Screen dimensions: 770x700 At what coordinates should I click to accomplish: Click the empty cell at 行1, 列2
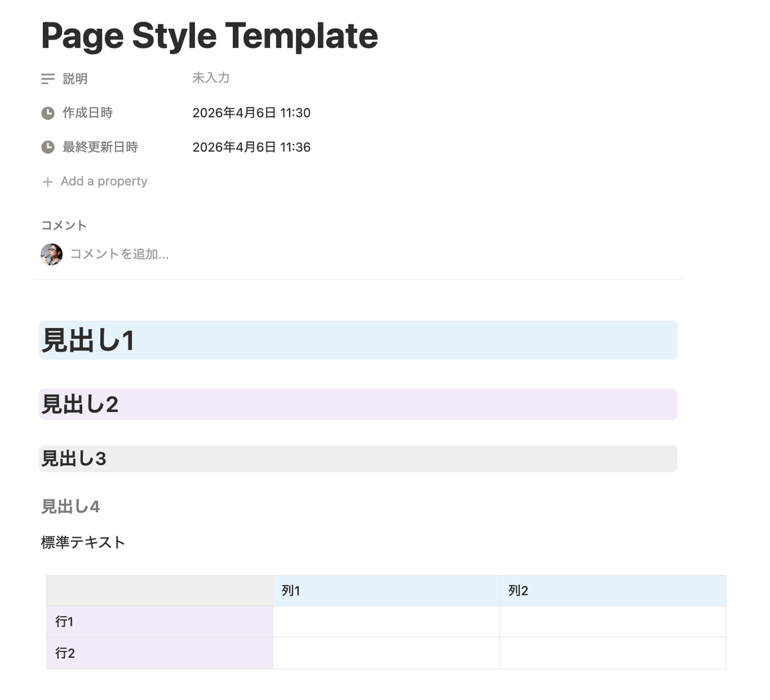click(x=613, y=622)
